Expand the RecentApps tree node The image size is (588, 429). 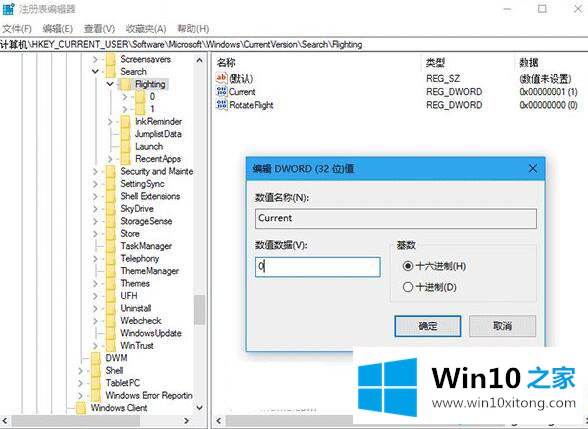(x=110, y=159)
